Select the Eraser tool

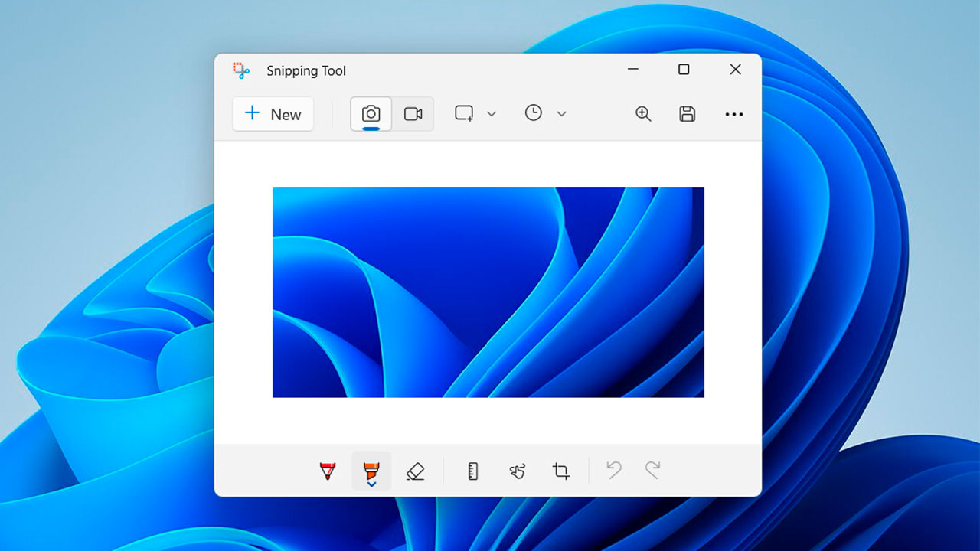415,471
